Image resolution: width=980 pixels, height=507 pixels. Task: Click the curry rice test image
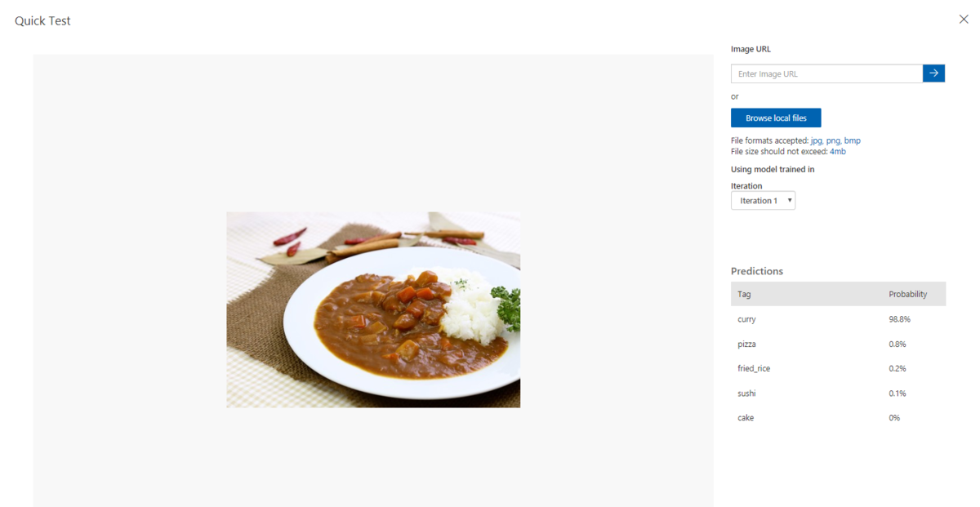[x=373, y=309]
